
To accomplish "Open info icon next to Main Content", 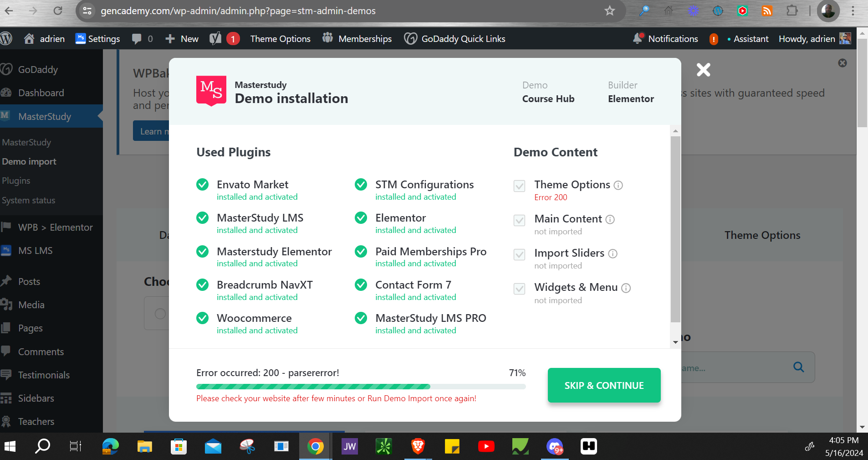I will click(x=610, y=219).
